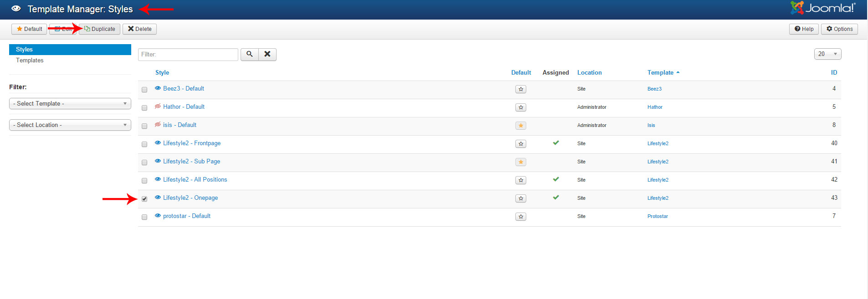Open the Isis template link
The image size is (868, 299).
651,125
